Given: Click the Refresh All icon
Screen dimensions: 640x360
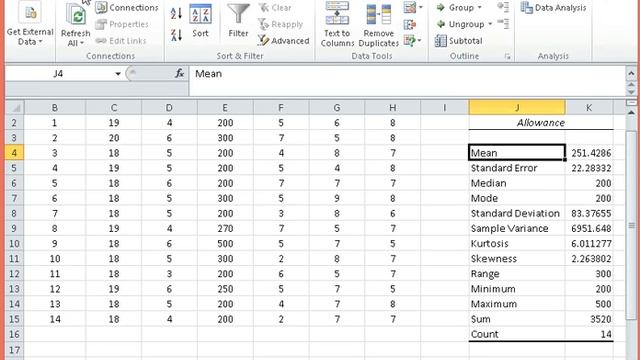Looking at the screenshot, I should 76,15.
